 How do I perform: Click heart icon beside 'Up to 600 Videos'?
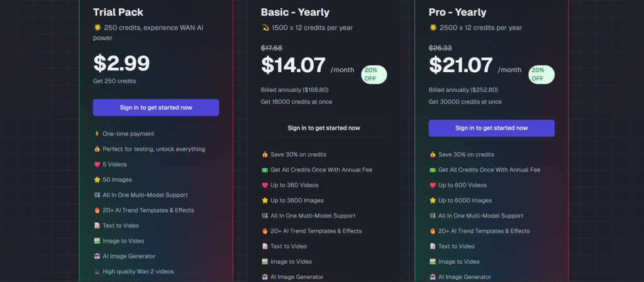click(x=433, y=185)
